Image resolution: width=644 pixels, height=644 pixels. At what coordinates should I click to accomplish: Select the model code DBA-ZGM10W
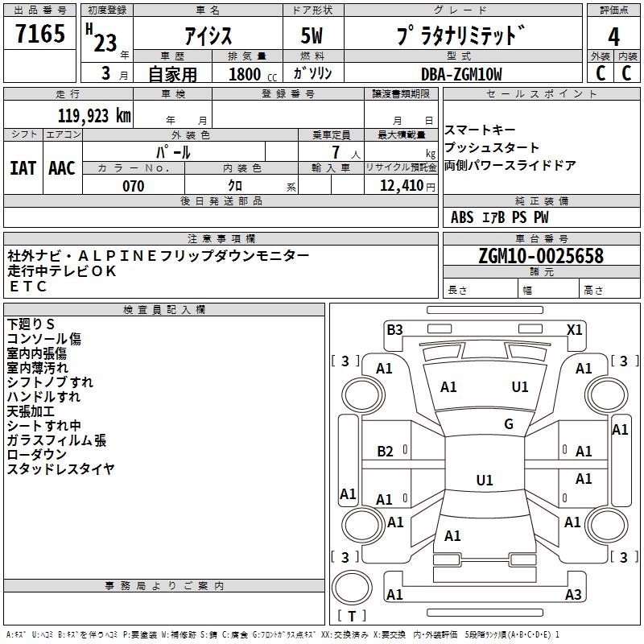(461, 74)
